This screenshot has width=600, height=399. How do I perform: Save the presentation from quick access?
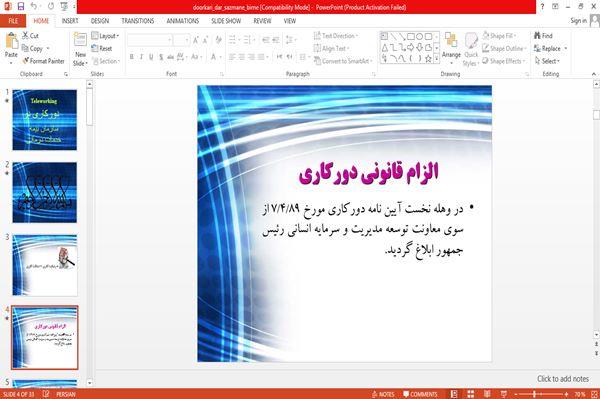pos(21,6)
